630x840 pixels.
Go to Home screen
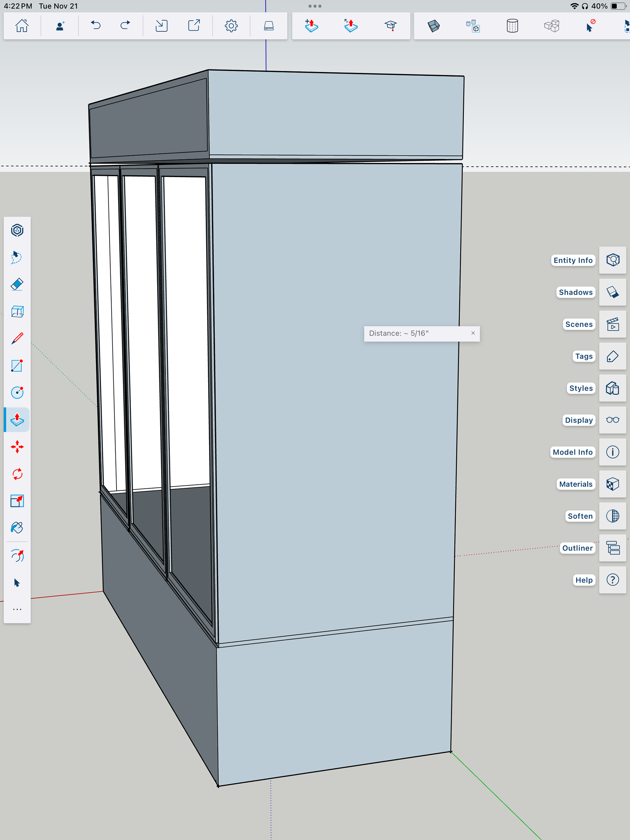click(x=22, y=26)
